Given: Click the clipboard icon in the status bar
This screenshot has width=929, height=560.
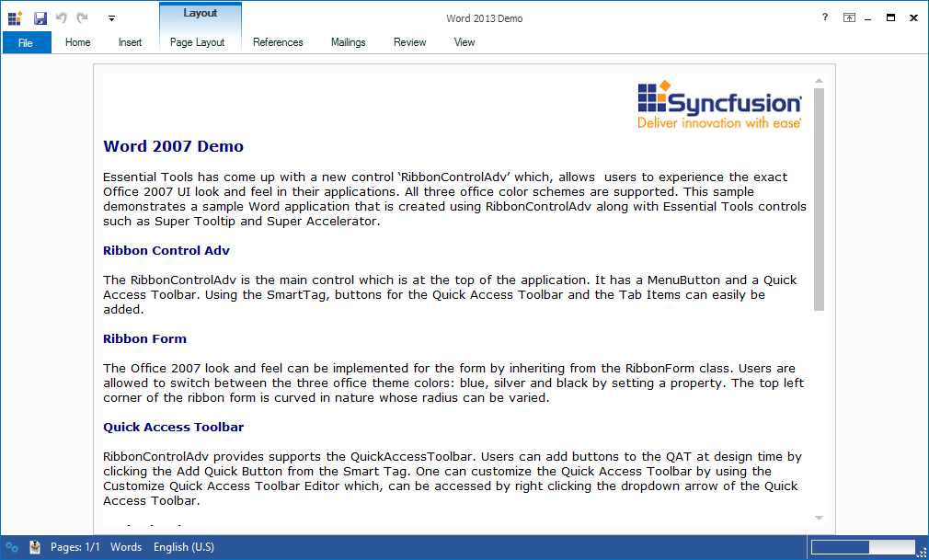Looking at the screenshot, I should click(34, 546).
